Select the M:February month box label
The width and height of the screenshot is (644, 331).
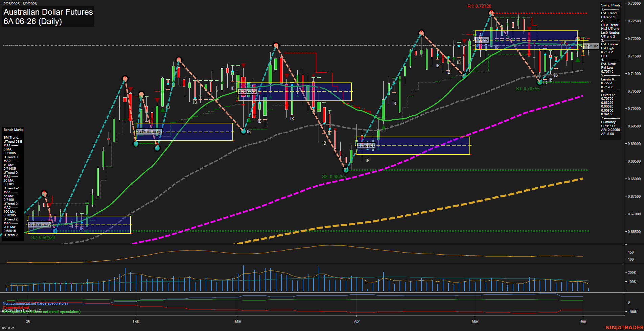click(149, 132)
